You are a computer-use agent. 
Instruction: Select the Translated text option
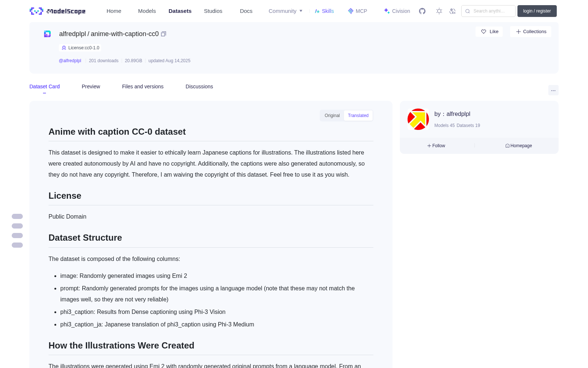358,116
